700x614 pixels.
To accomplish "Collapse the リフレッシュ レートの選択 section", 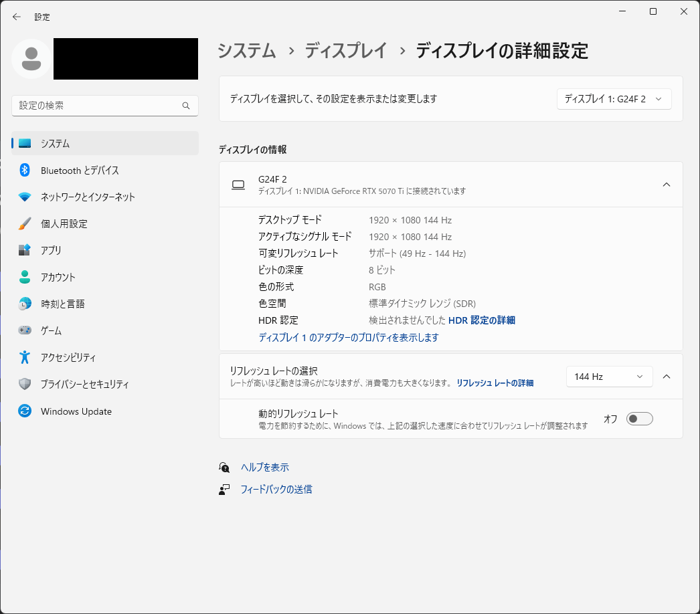I will click(x=667, y=377).
